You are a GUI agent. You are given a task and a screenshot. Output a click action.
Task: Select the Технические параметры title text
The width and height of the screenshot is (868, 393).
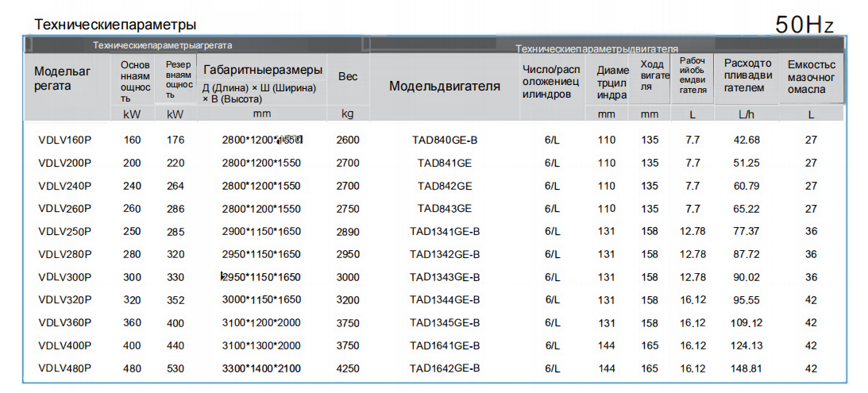click(x=116, y=26)
